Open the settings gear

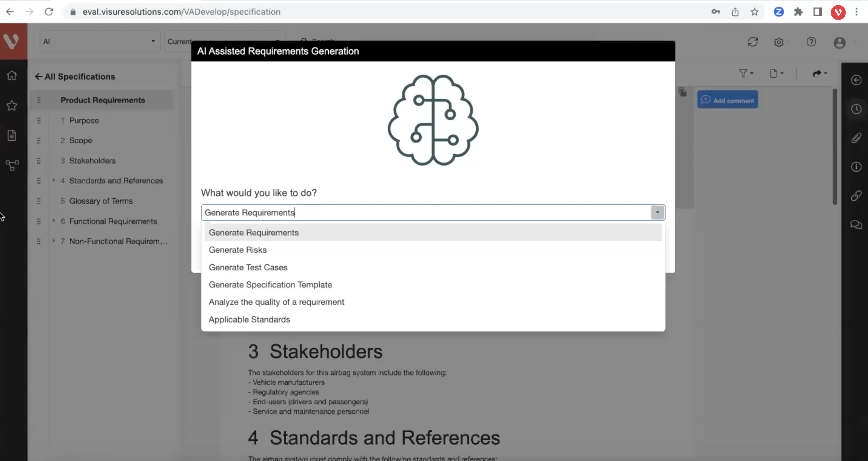(x=779, y=42)
